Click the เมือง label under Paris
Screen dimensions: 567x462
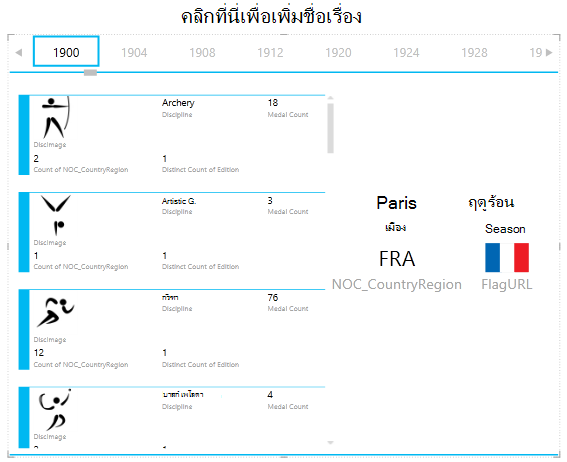(396, 227)
